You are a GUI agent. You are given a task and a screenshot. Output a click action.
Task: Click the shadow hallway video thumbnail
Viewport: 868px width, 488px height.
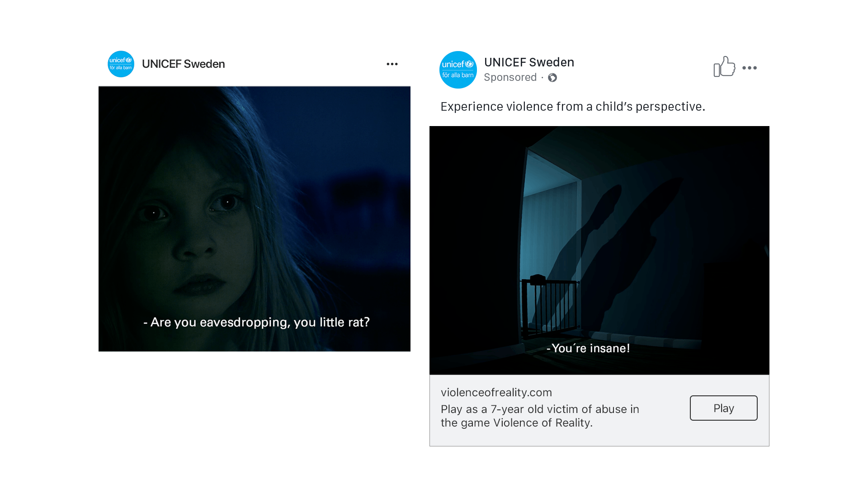point(599,250)
